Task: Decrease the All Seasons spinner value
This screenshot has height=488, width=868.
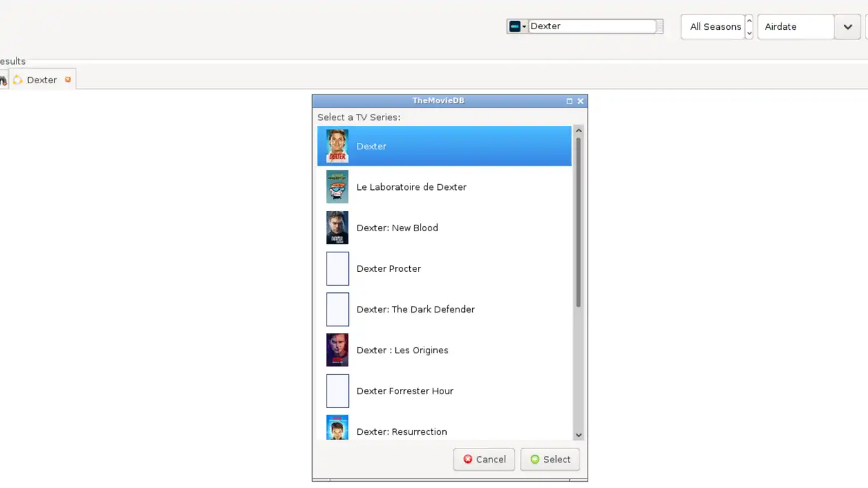Action: click(x=749, y=33)
